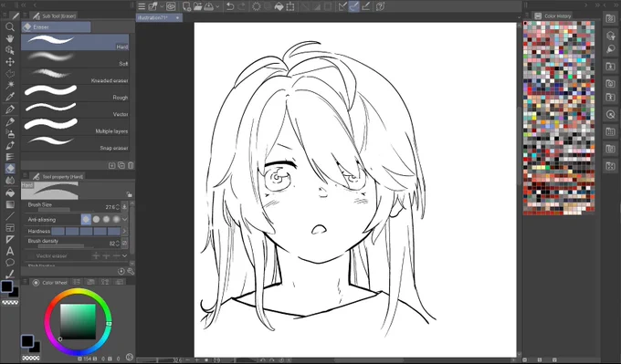Screen dimensions: 621x364
Task: Toggle Snap to Special Ruler
Action: [354, 6]
